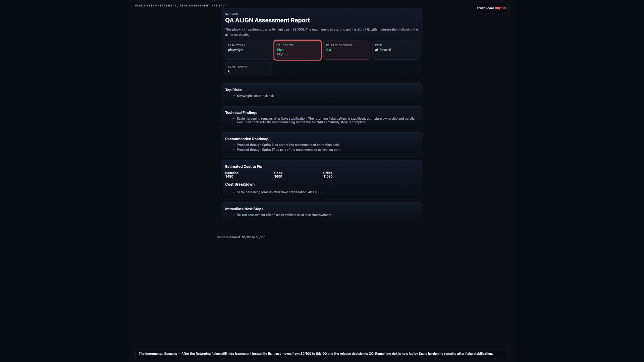Select the playwright-scale-risk risk item
Screen dimensions: 644x362
pos(255,96)
